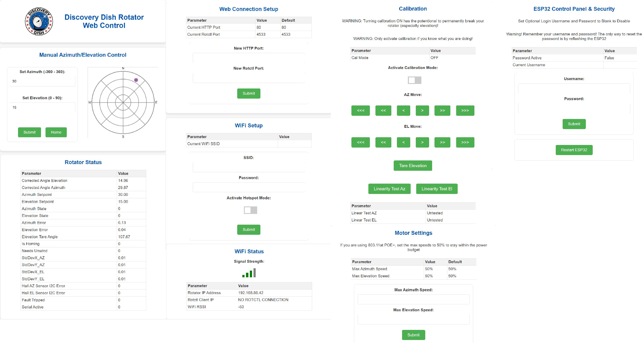Click the red target dot on polar plot

click(x=136, y=80)
